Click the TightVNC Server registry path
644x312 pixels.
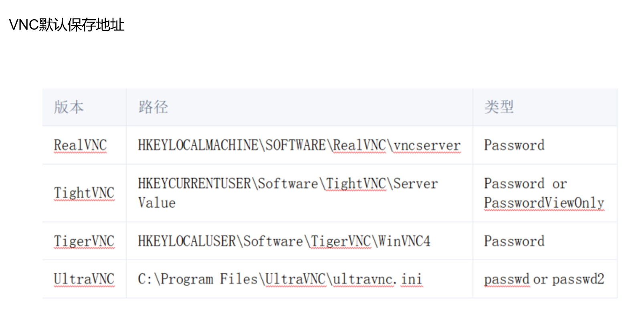(x=288, y=183)
